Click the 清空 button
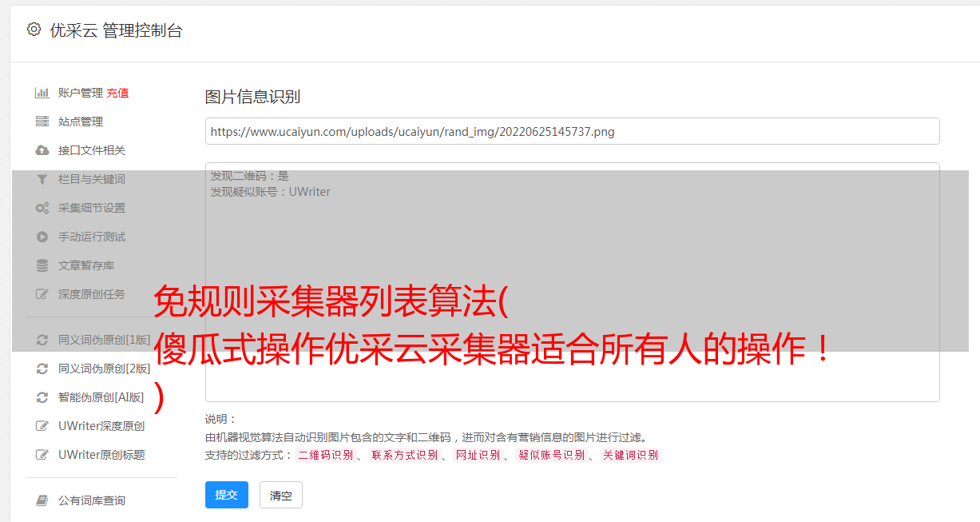980x522 pixels. (281, 496)
